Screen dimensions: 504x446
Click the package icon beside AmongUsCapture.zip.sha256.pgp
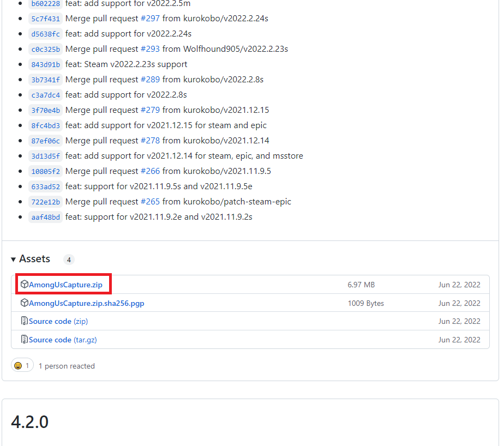click(x=25, y=303)
